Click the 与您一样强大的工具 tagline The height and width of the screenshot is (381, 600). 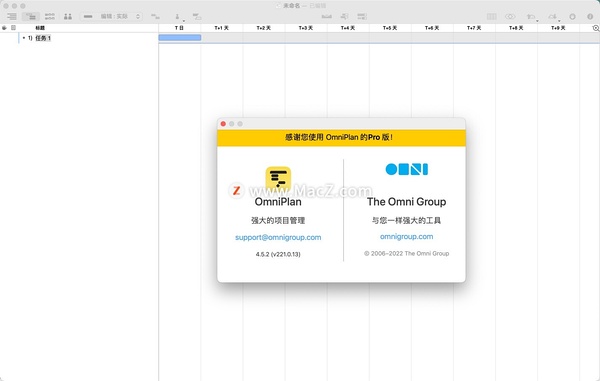[406, 220]
